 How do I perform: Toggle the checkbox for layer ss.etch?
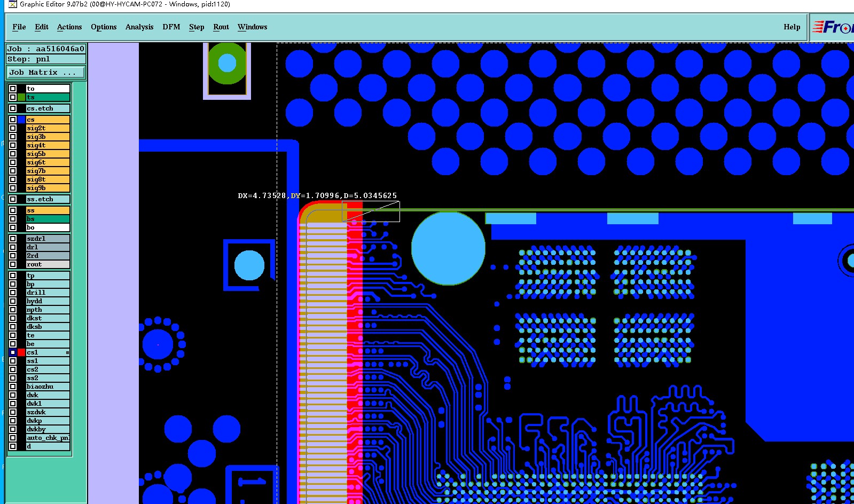click(13, 199)
